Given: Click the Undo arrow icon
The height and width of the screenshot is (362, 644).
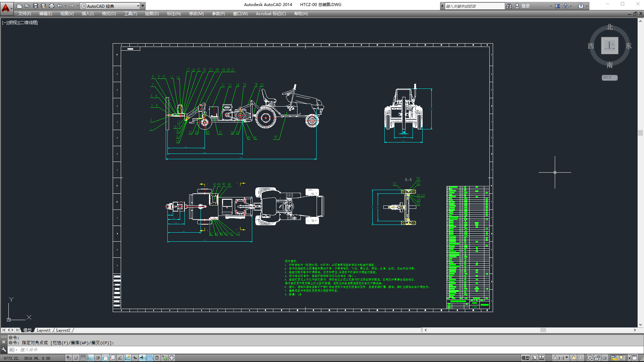Looking at the screenshot, I should [60, 6].
